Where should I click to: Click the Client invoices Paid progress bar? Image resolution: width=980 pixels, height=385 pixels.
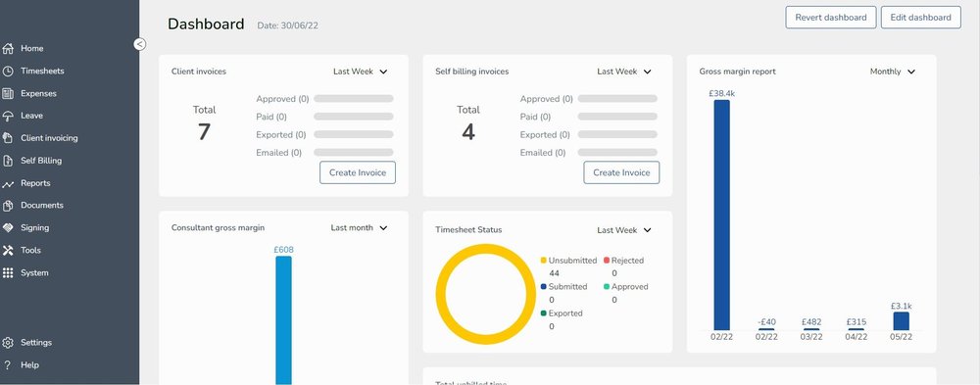pyautogui.click(x=354, y=117)
